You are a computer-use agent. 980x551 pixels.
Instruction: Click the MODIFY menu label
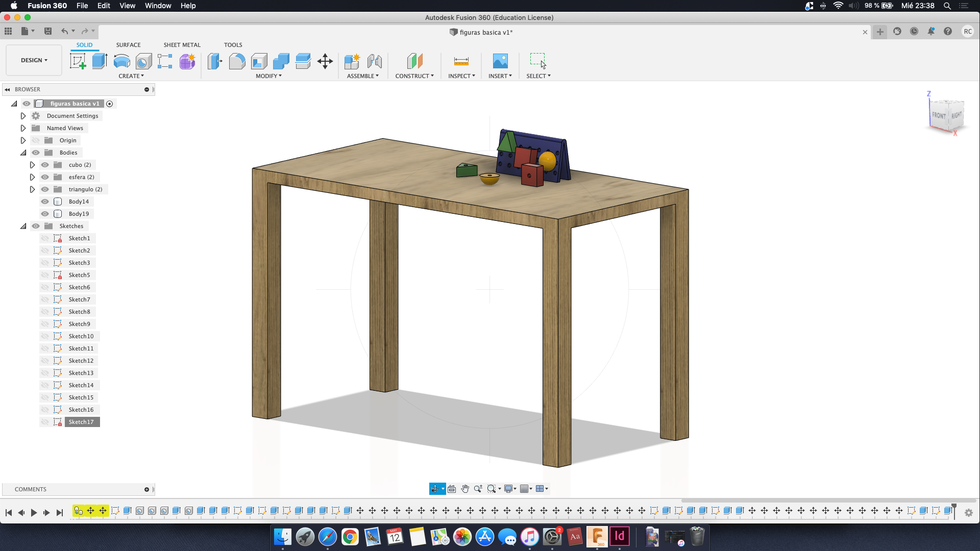click(x=268, y=76)
